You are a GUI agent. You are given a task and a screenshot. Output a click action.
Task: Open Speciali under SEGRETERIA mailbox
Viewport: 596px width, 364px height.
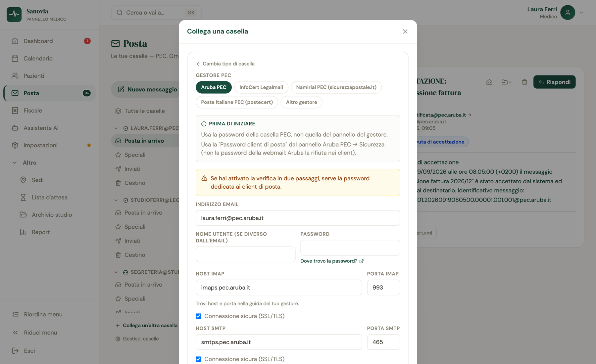pos(145,299)
